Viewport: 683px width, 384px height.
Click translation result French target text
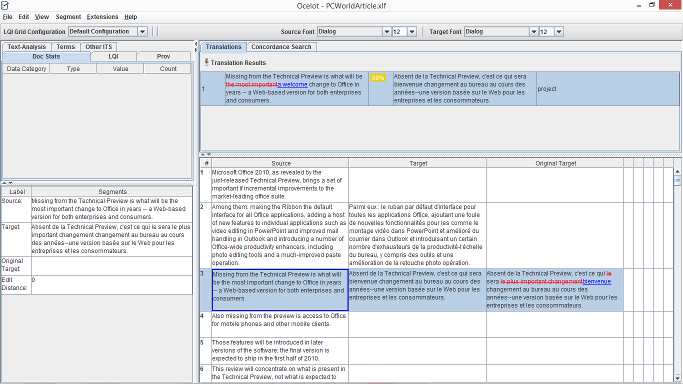tap(464, 88)
